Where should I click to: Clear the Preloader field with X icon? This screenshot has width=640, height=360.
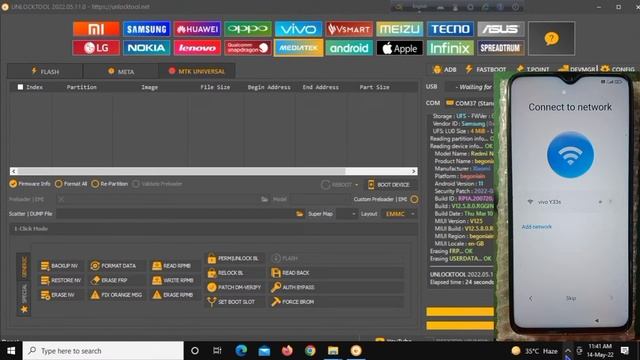pyautogui.click(x=61, y=199)
